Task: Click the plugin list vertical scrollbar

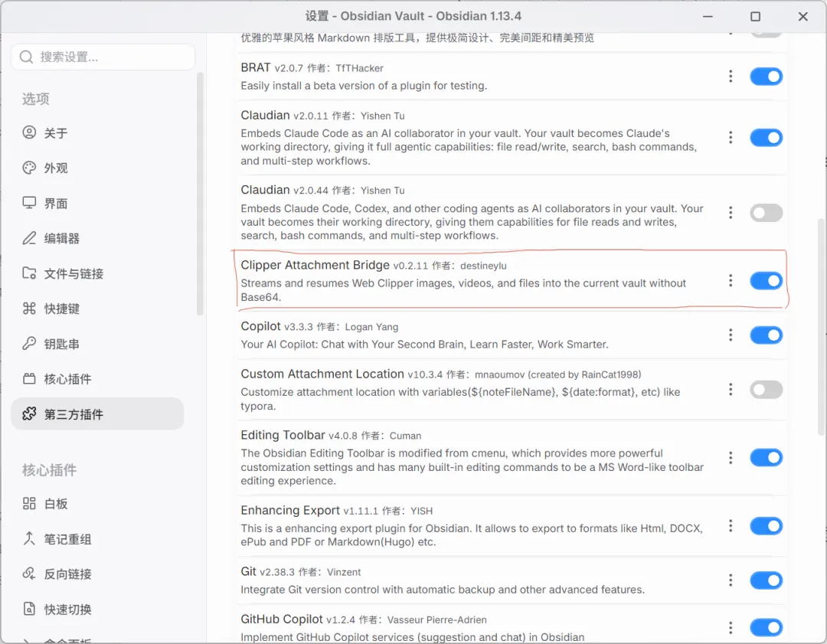Action: pyautogui.click(x=821, y=326)
